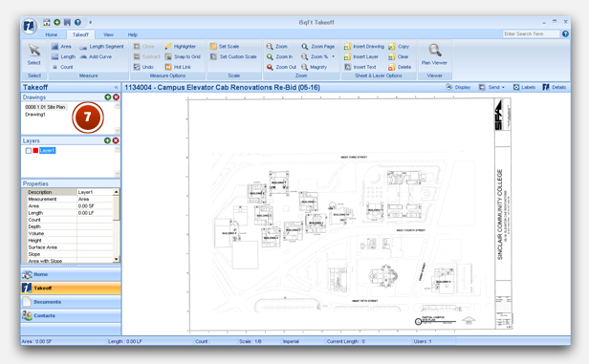Go to Home in the navigation pane

[71, 274]
